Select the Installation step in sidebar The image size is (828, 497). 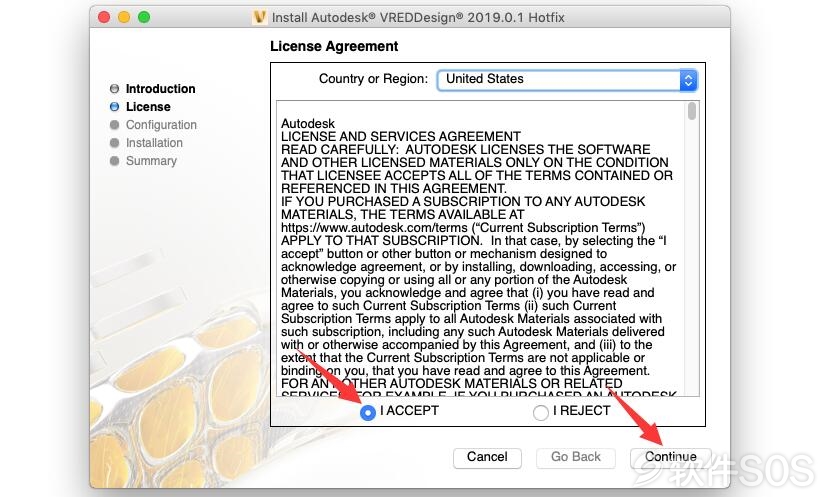(x=154, y=143)
